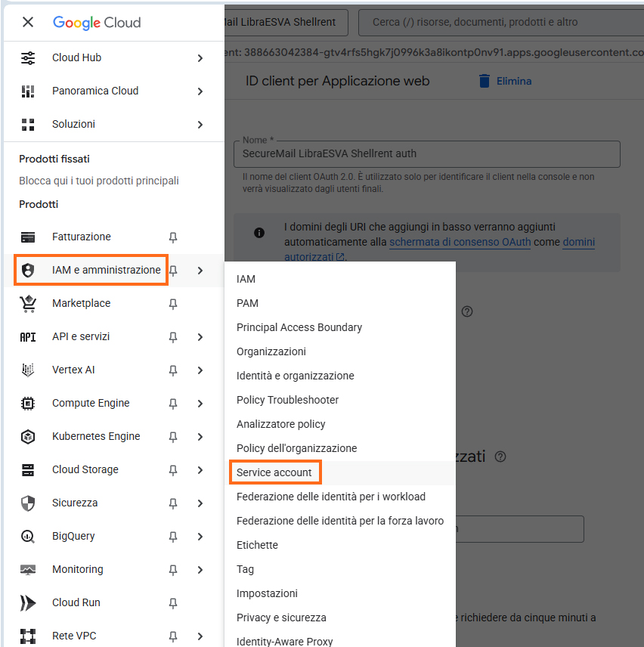
Task: Expand the Cloud Hub submenu arrow
Action: pyautogui.click(x=200, y=57)
